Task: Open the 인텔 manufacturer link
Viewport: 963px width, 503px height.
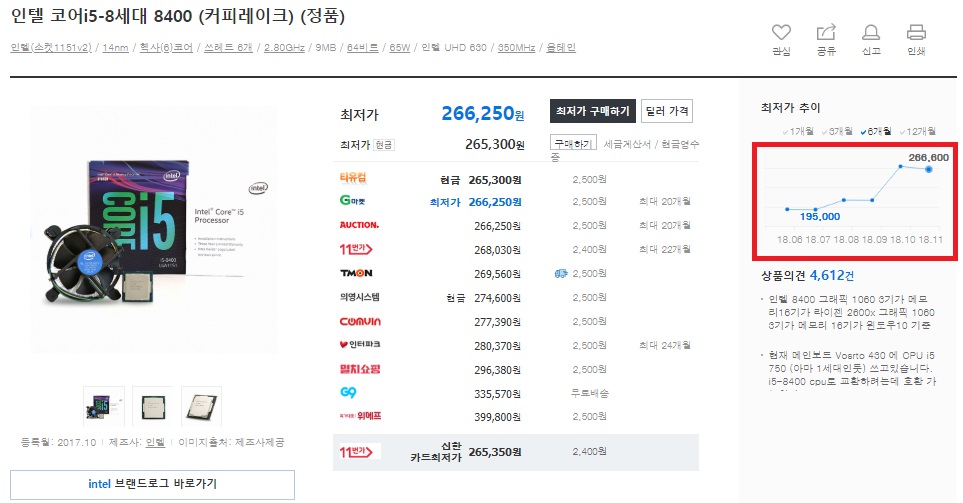Action: (155, 442)
